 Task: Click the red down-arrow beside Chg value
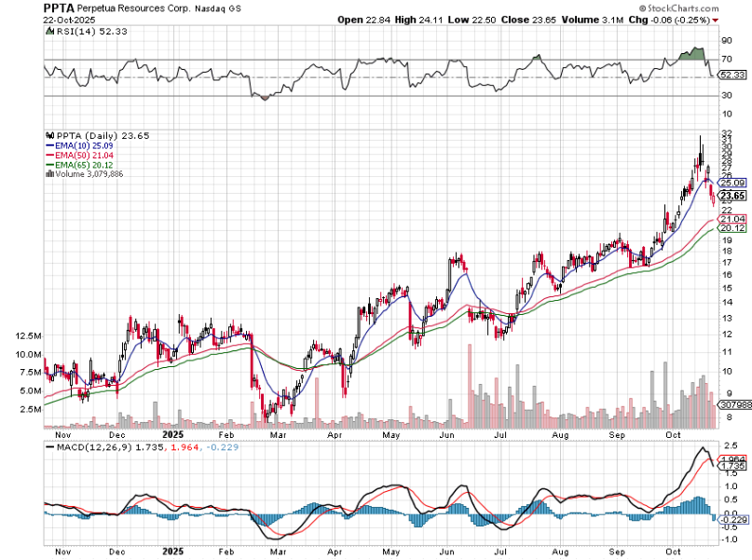(x=716, y=20)
